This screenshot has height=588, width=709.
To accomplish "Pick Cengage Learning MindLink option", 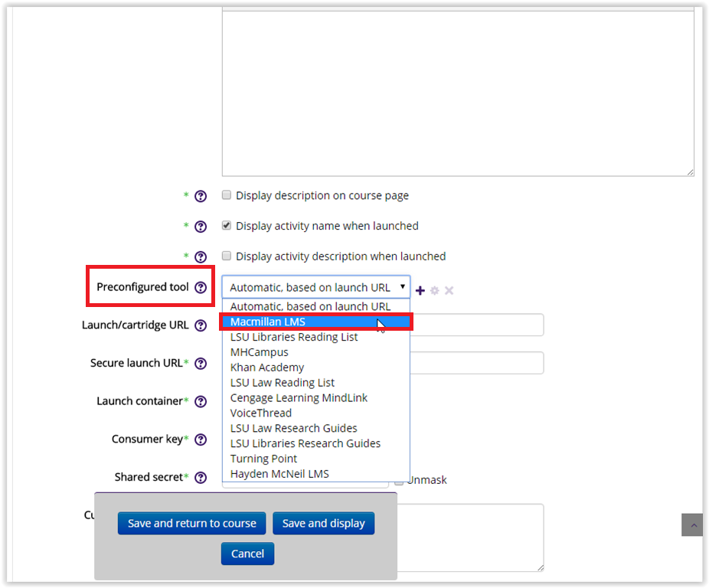I will 316,398.
